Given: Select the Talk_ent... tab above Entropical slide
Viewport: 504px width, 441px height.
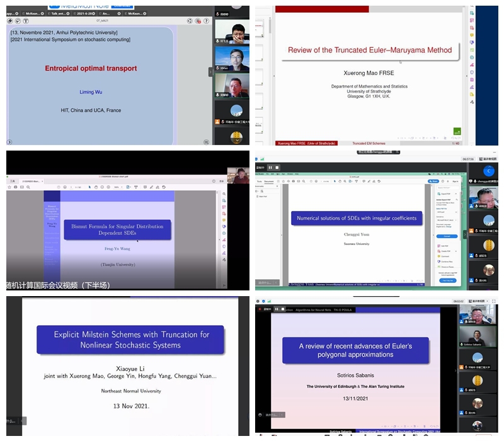Looking at the screenshot, I should click(x=59, y=13).
